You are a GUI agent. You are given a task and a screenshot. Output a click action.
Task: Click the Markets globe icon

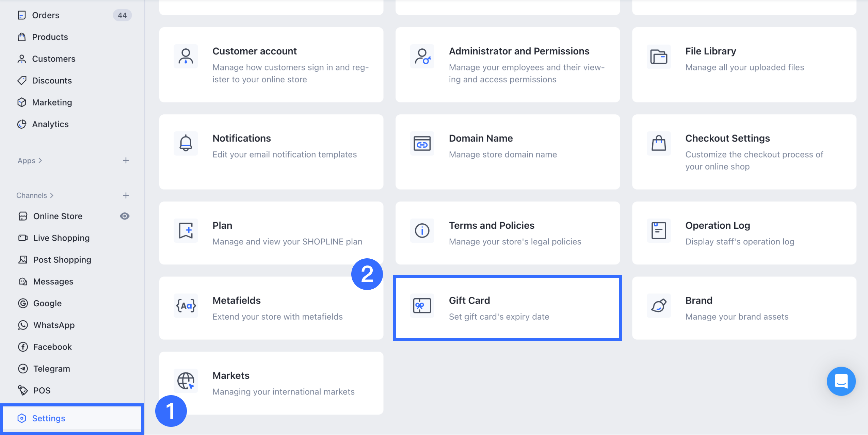(186, 381)
